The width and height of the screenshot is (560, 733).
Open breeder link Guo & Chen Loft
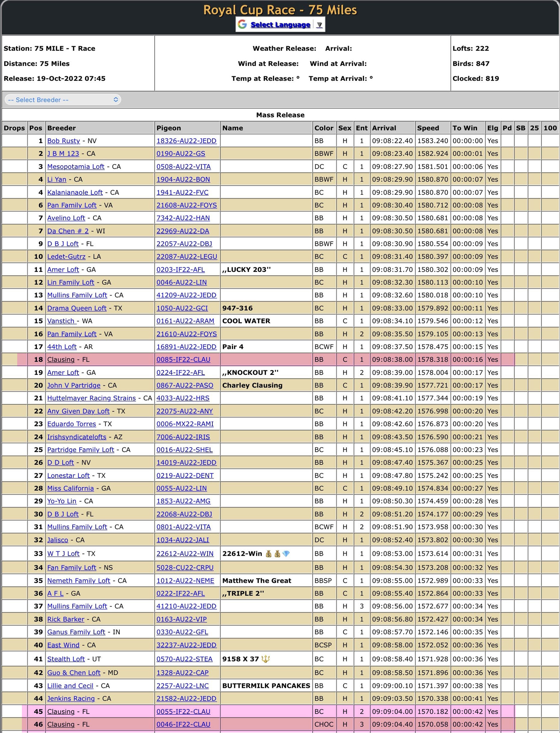[x=74, y=673]
